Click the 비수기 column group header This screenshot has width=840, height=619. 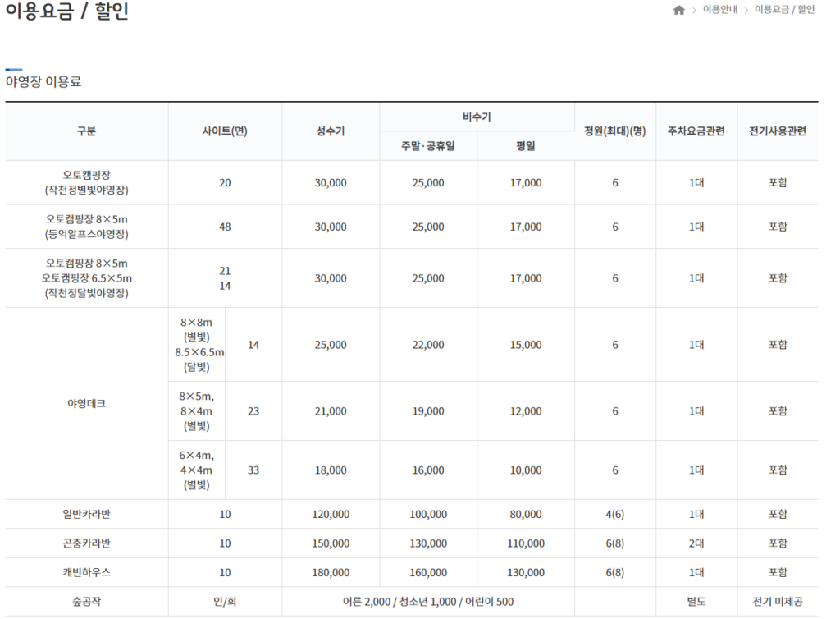click(477, 117)
